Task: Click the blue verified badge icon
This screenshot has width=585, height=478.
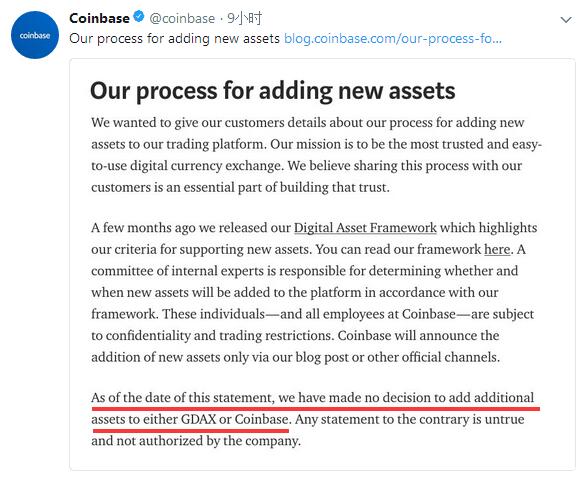Action: 139,17
